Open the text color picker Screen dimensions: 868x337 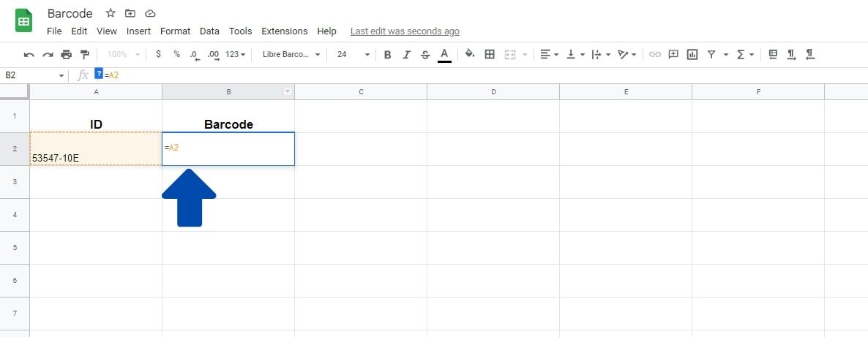tap(444, 54)
